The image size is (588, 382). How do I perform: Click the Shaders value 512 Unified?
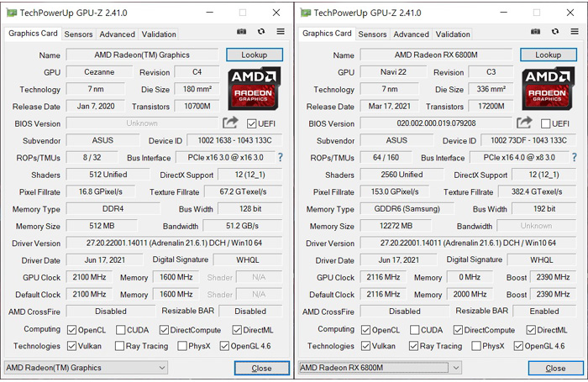click(x=108, y=175)
